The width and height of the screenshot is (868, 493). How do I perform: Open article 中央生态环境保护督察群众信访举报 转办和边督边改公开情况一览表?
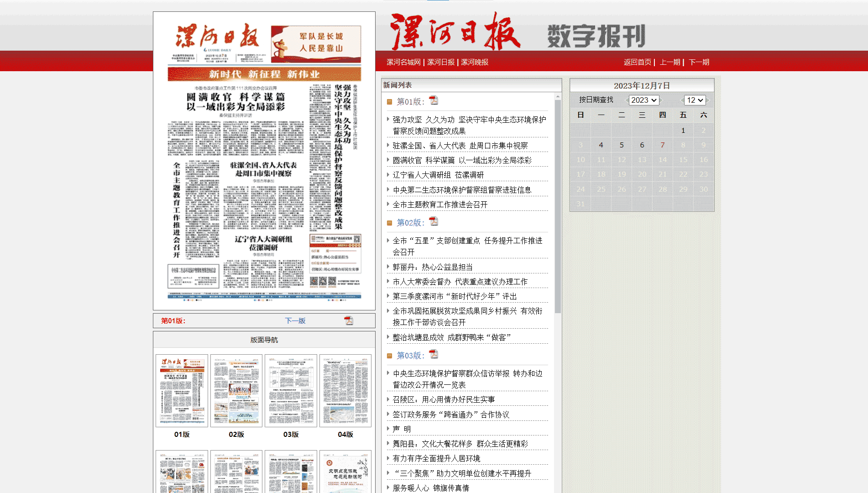467,379
